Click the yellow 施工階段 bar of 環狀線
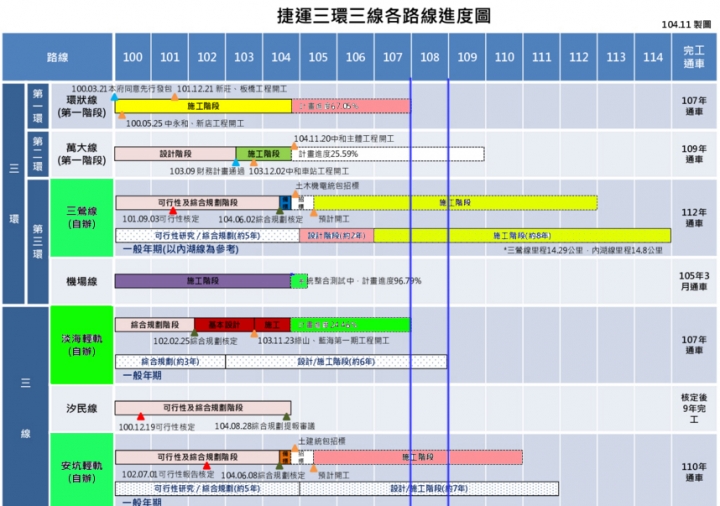The image size is (720, 506). click(x=203, y=106)
